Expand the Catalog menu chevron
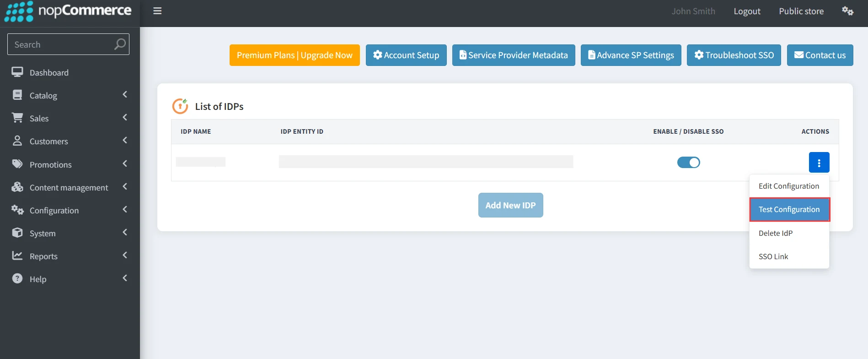 125,94
